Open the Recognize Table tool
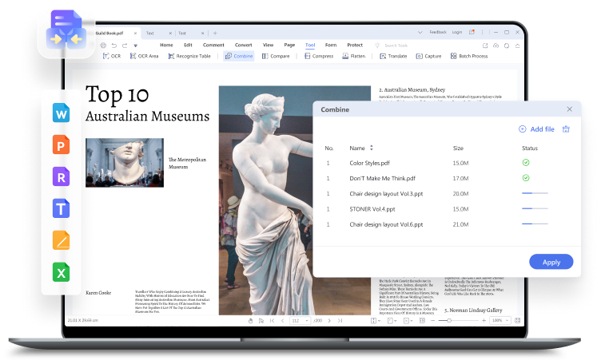The width and height of the screenshot is (601, 364). [x=189, y=56]
